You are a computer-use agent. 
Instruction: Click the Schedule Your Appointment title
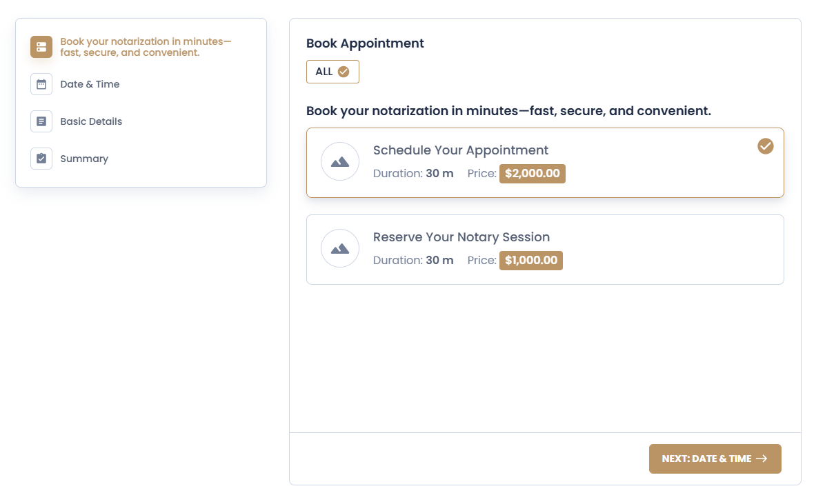coord(461,150)
